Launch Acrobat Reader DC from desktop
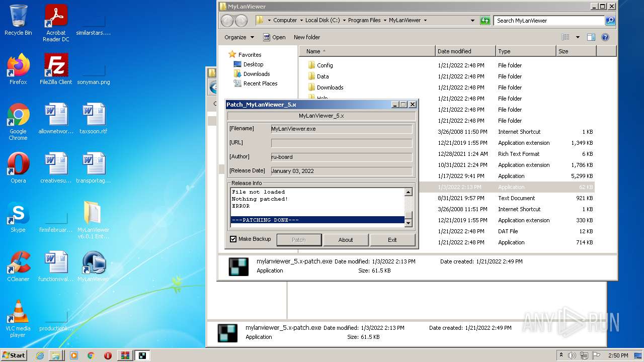This screenshot has width=644, height=362. 56,23
